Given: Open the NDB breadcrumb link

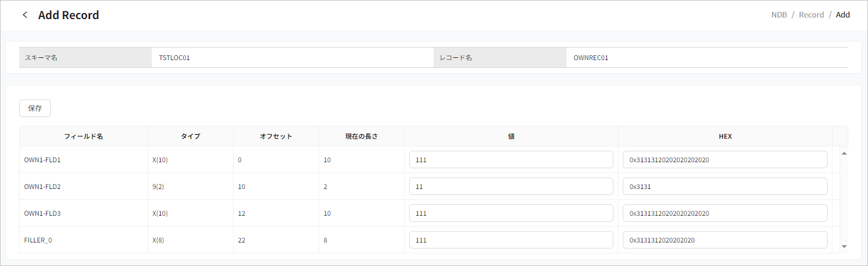Looking at the screenshot, I should (779, 15).
